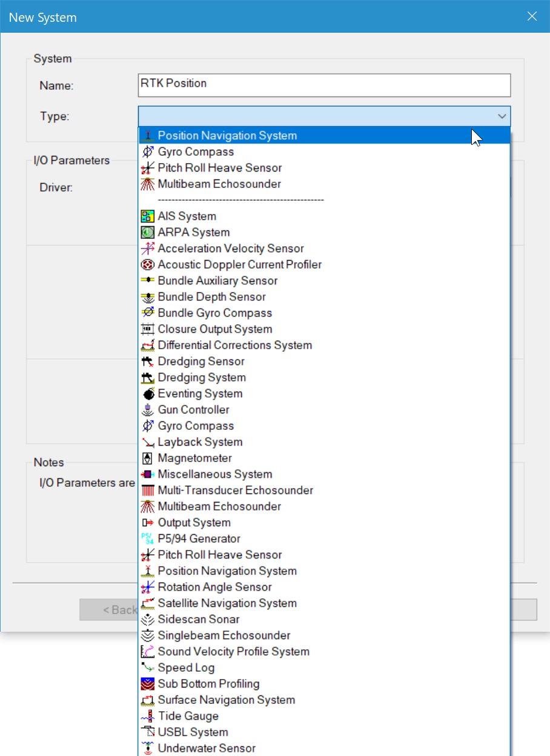Image resolution: width=550 pixels, height=756 pixels.
Task: Click the Back button
Action: coord(109,610)
